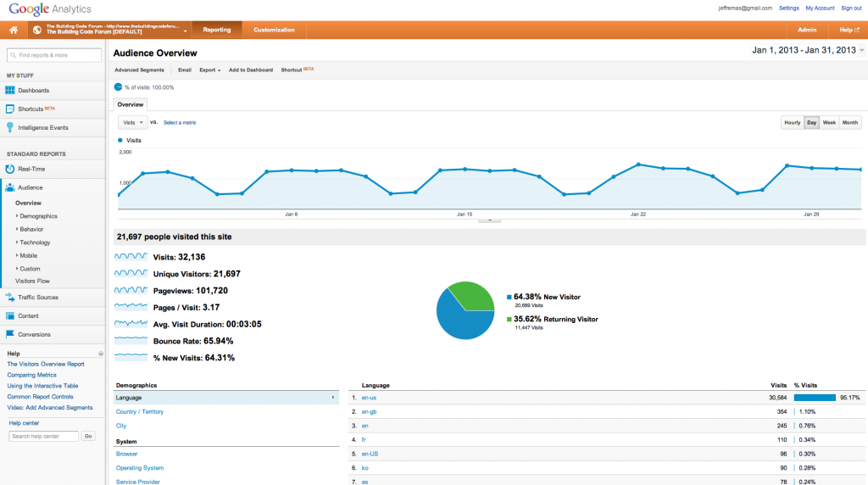Open Browser system report

[127, 454]
